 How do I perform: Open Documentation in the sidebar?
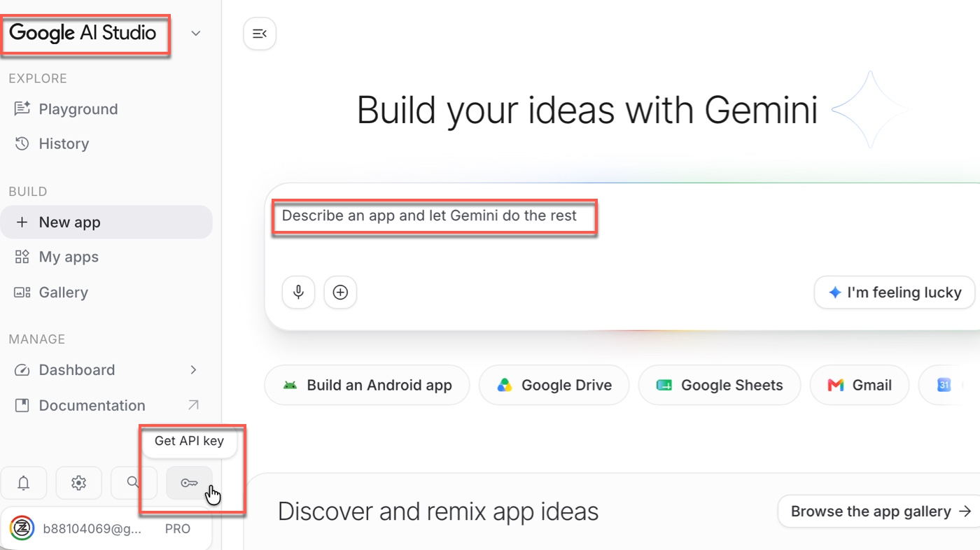click(106, 406)
